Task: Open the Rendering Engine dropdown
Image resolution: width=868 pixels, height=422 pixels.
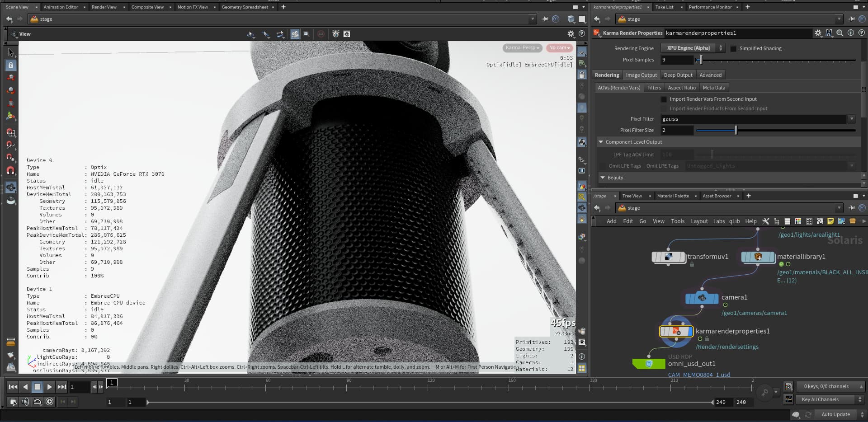Action: [692, 48]
